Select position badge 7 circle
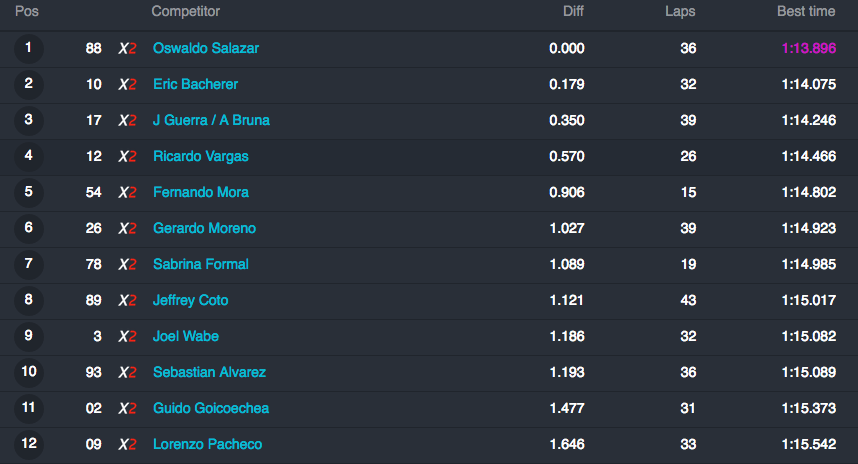This screenshot has width=858, height=464. pos(28,264)
